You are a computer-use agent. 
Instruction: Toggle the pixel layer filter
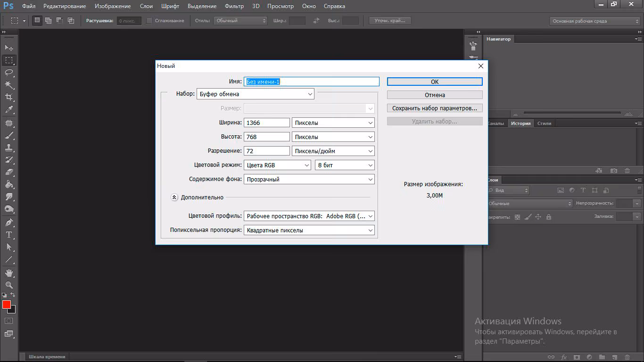(x=561, y=190)
